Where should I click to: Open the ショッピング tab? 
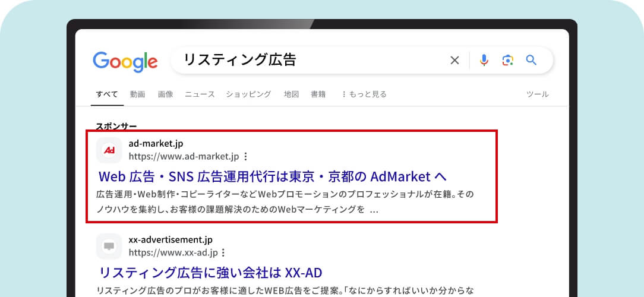point(248,94)
